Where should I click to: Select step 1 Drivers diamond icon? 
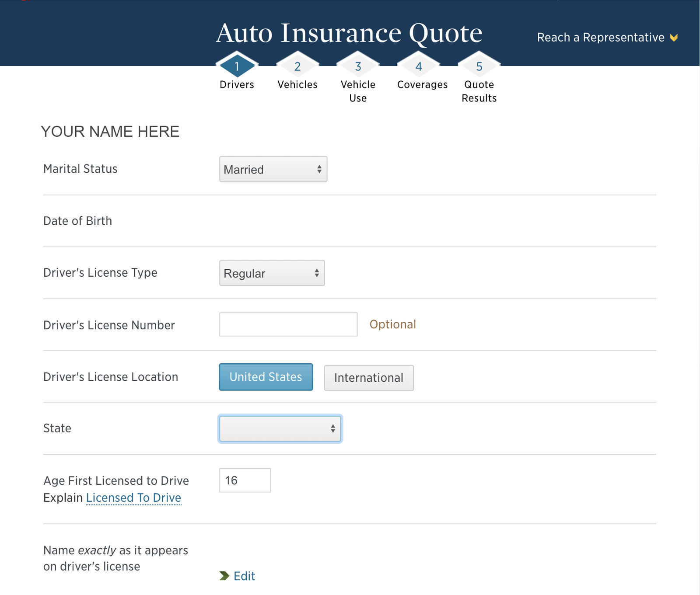click(237, 66)
